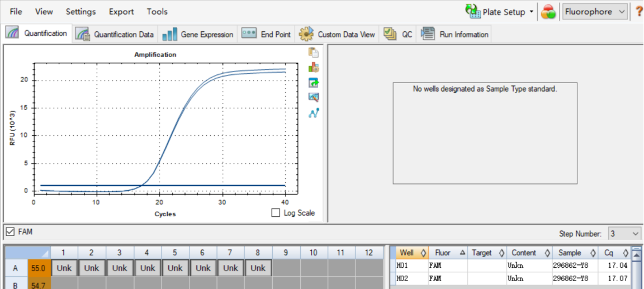Uncheck the FAM fluorophore checkbox
This screenshot has height=289, width=644.
(10, 233)
